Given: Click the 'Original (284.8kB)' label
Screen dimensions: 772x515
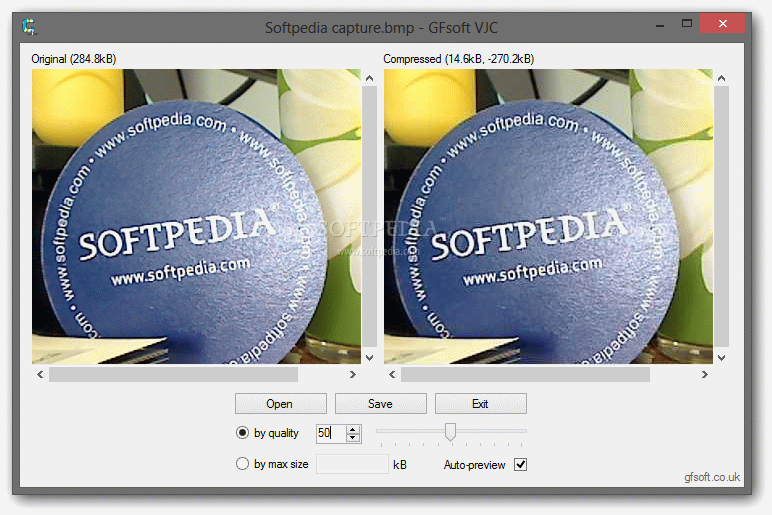Looking at the screenshot, I should click(74, 59).
